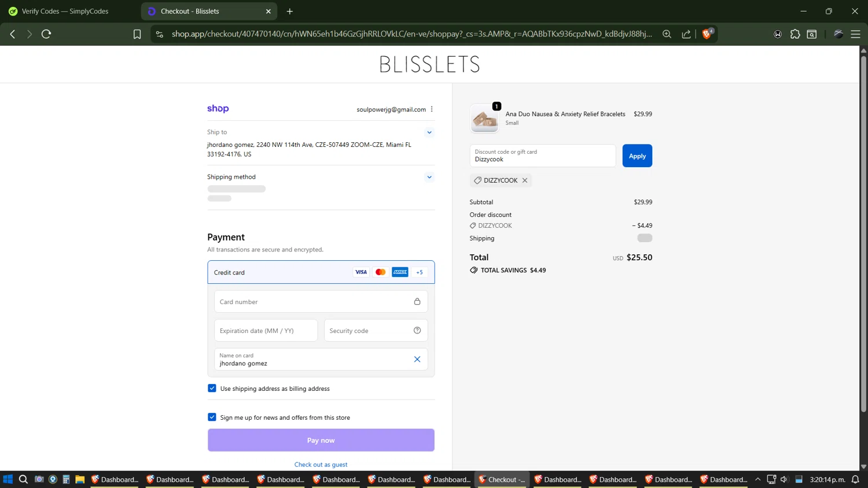Uncheck Sign me up for news and offers
868x488 pixels.
(x=212, y=417)
